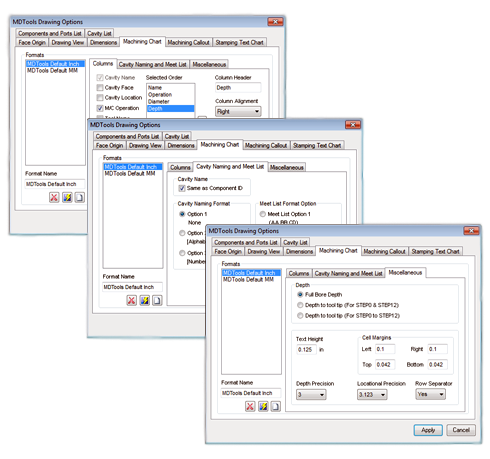Click red X delete format icon in middle window
The width and height of the screenshot is (490, 459).
point(132,300)
